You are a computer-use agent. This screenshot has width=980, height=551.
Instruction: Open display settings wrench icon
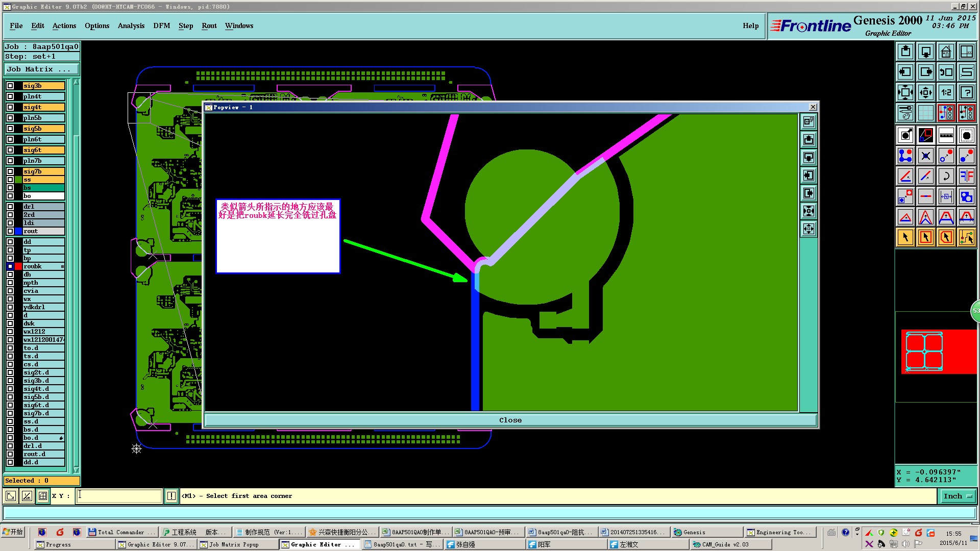[x=905, y=113]
